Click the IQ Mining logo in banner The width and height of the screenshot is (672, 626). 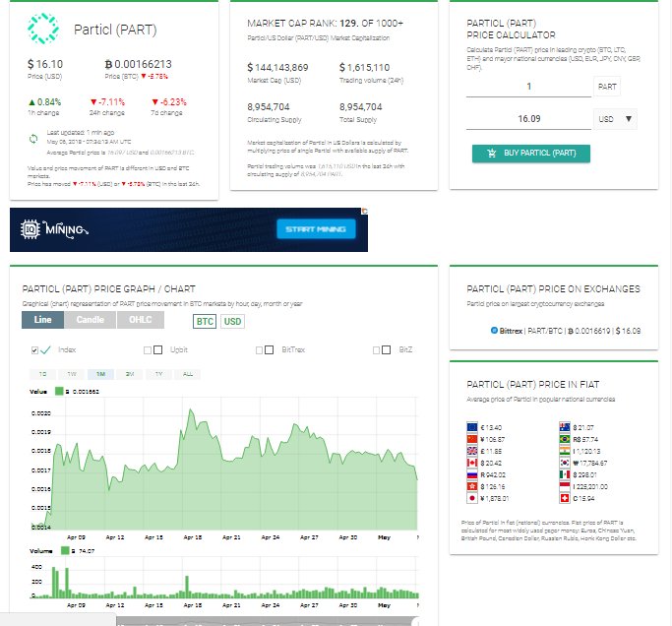[x=54, y=229]
